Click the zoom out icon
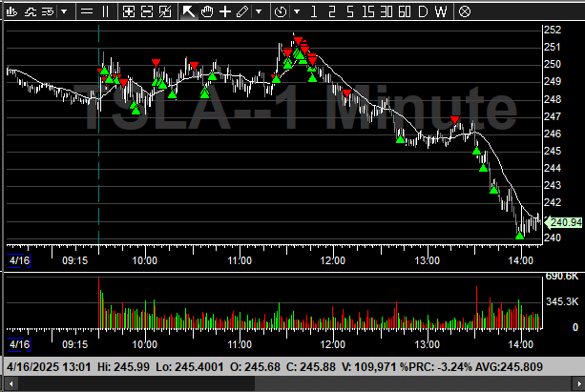This screenshot has height=392, width=585. (147, 12)
